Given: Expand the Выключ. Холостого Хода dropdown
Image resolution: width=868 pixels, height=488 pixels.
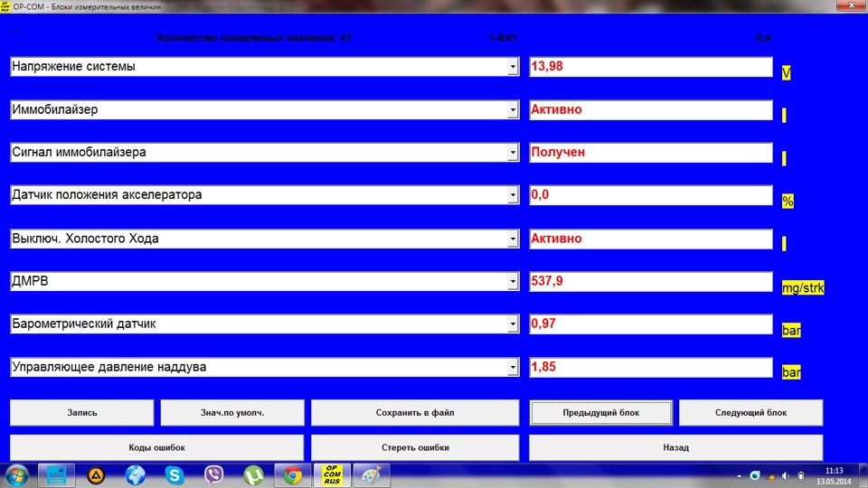Looking at the screenshot, I should click(x=513, y=239).
